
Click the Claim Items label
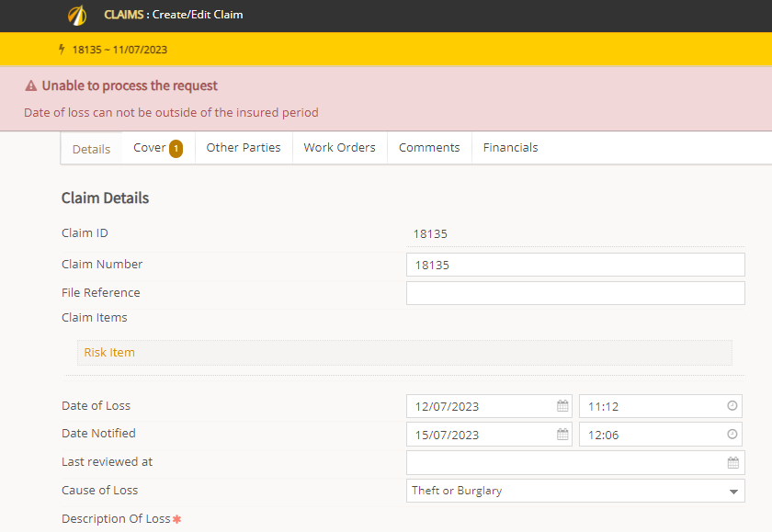[x=94, y=317]
